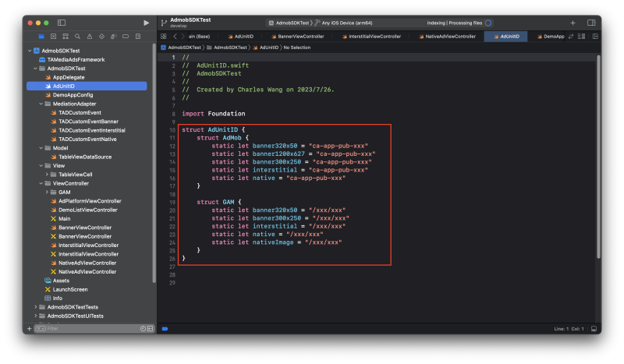Click the filter options icon inside Filter field

pos(41,329)
